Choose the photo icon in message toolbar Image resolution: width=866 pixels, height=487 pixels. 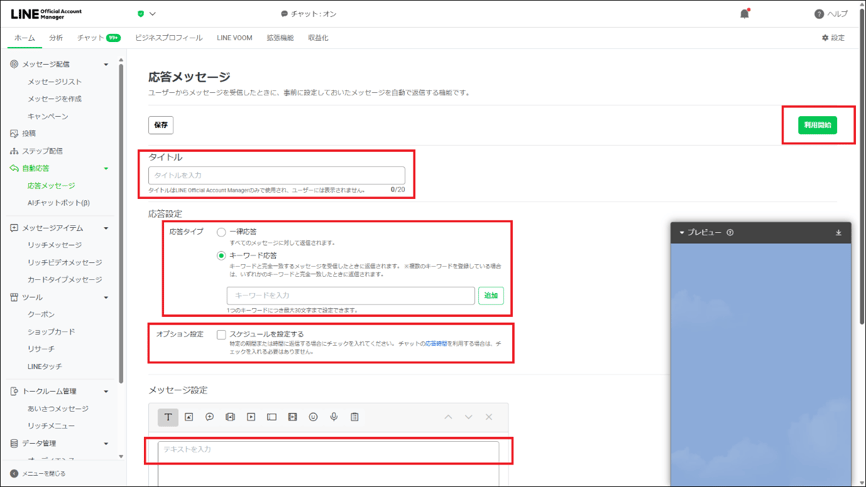[x=189, y=417]
